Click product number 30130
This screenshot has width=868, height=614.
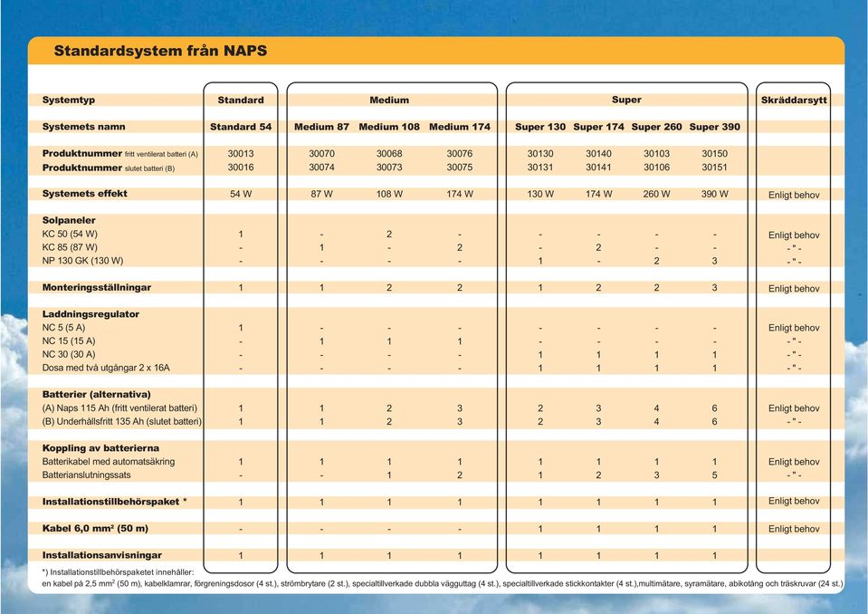pyautogui.click(x=540, y=153)
